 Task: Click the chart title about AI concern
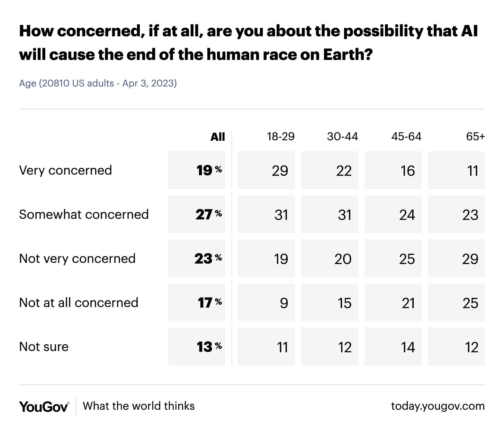(249, 43)
